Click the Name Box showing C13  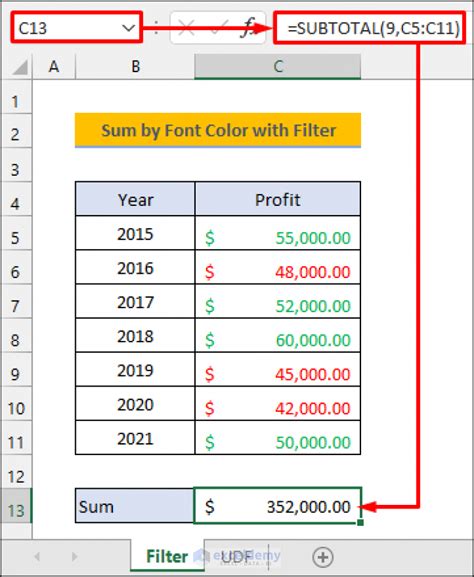(76, 27)
